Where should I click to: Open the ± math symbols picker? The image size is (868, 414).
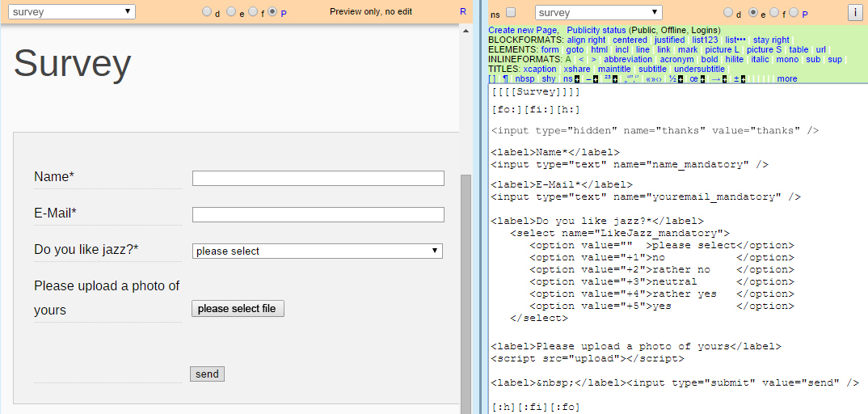click(743, 79)
